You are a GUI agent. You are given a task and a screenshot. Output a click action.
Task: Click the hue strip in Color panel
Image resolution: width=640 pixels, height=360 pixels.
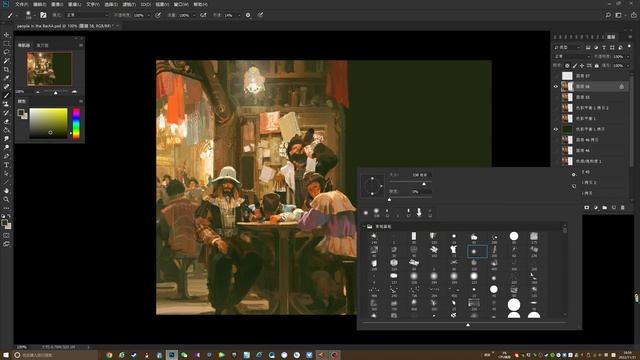tap(76, 124)
